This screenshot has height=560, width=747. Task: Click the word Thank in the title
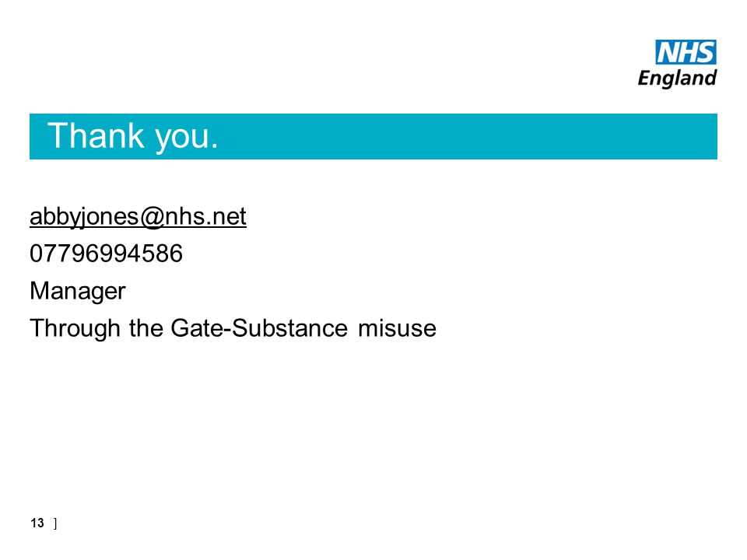point(96,135)
